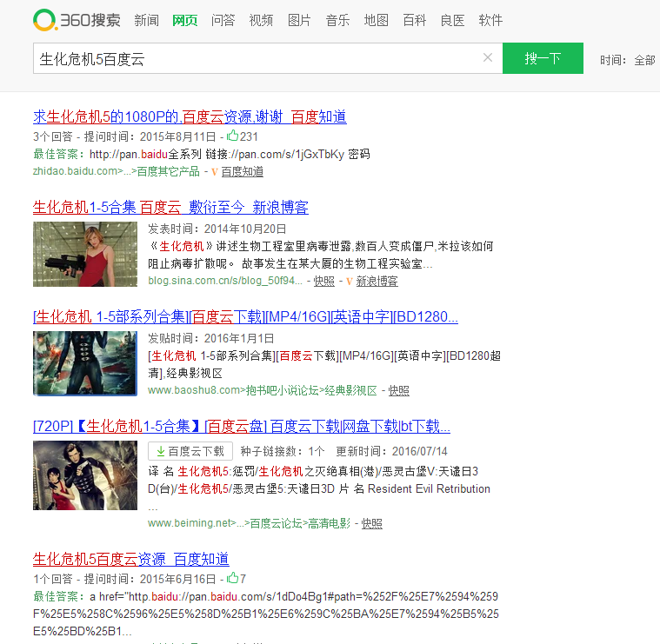The height and width of the screenshot is (644, 660).
Task: Open the 地图 tab
Action: 376,20
